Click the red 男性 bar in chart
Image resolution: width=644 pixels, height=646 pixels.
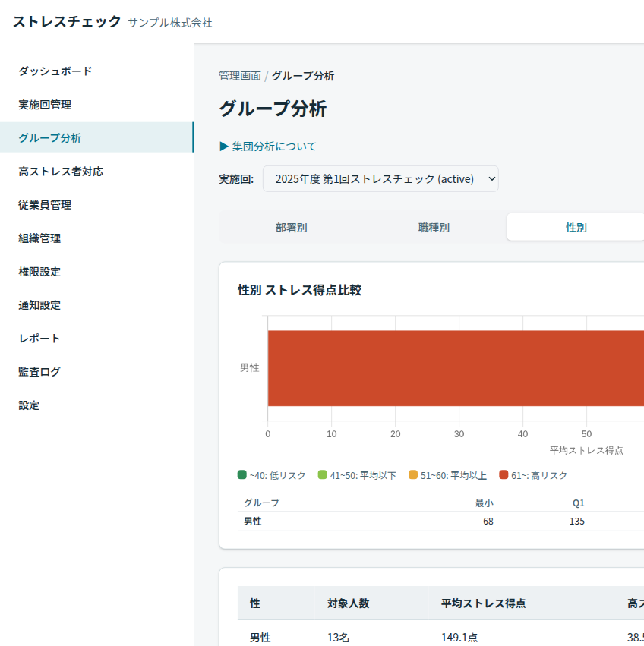456,368
